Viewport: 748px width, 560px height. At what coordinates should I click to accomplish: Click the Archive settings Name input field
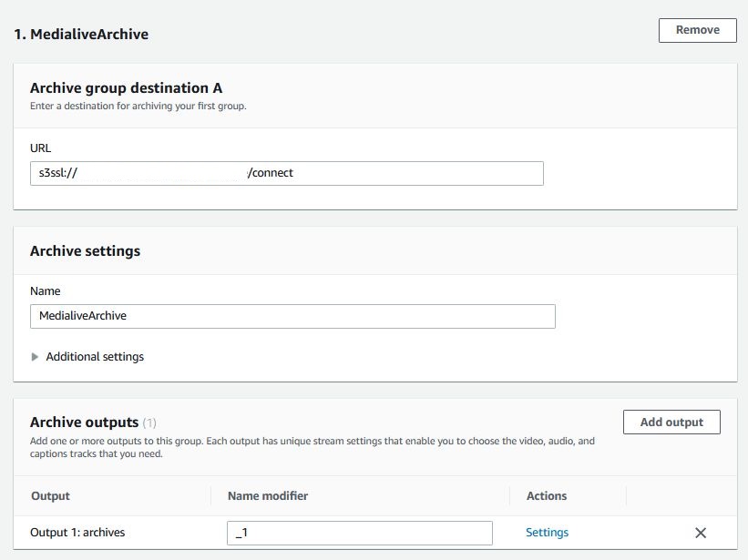tap(292, 316)
